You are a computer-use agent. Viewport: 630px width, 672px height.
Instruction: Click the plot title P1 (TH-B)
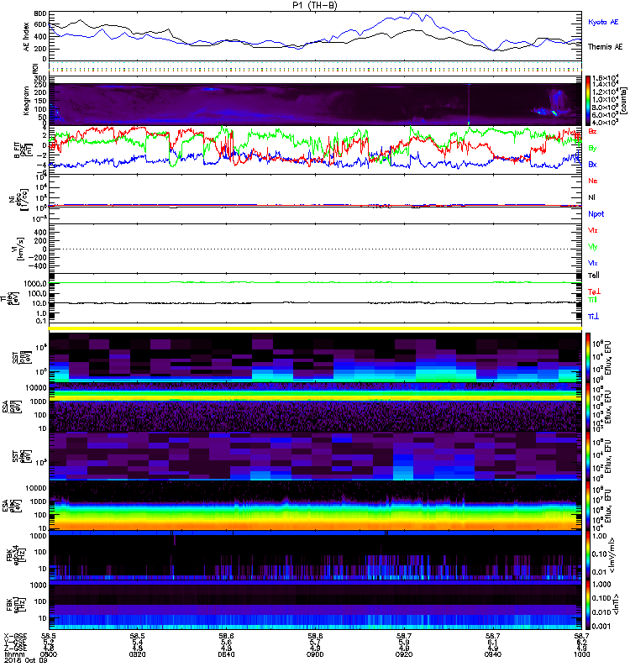pyautogui.click(x=314, y=5)
